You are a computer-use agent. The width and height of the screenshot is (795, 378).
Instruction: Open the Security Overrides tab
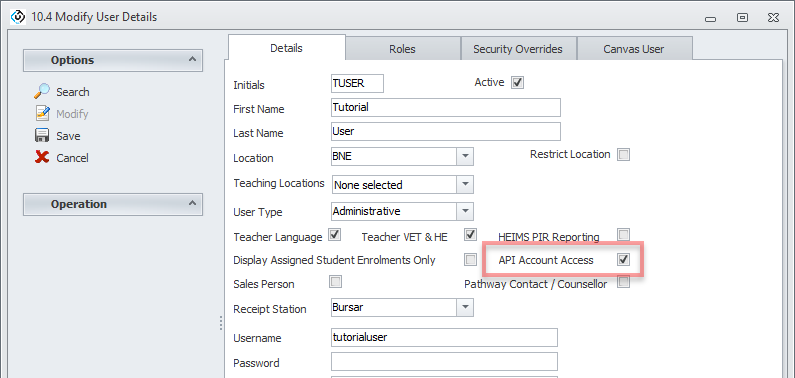(518, 49)
